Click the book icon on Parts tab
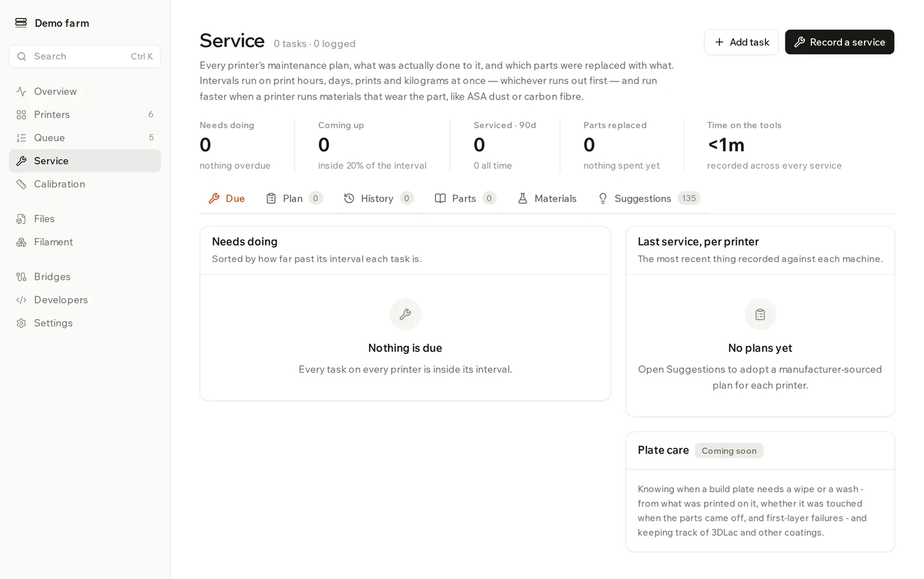924x579 pixels. tap(440, 198)
